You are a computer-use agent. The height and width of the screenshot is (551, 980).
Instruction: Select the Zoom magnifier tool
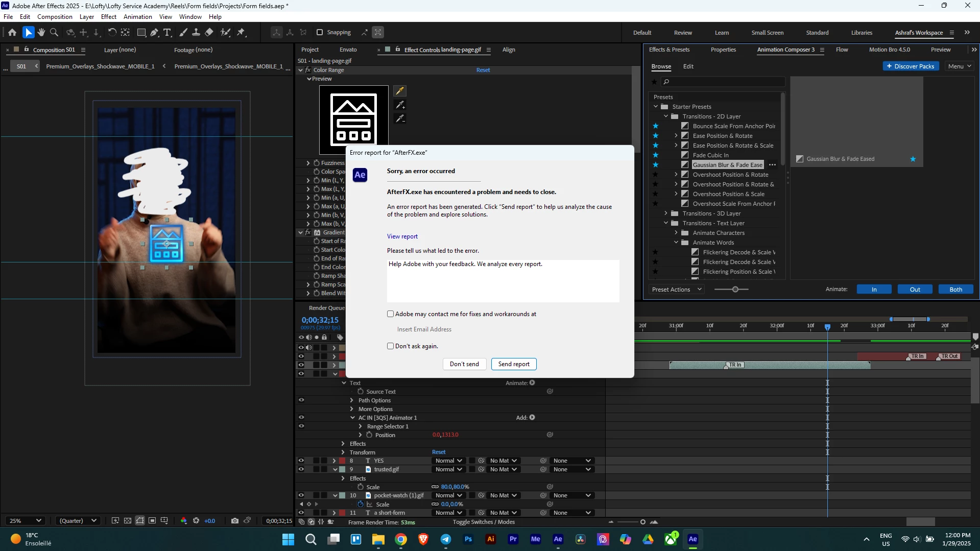point(54,32)
